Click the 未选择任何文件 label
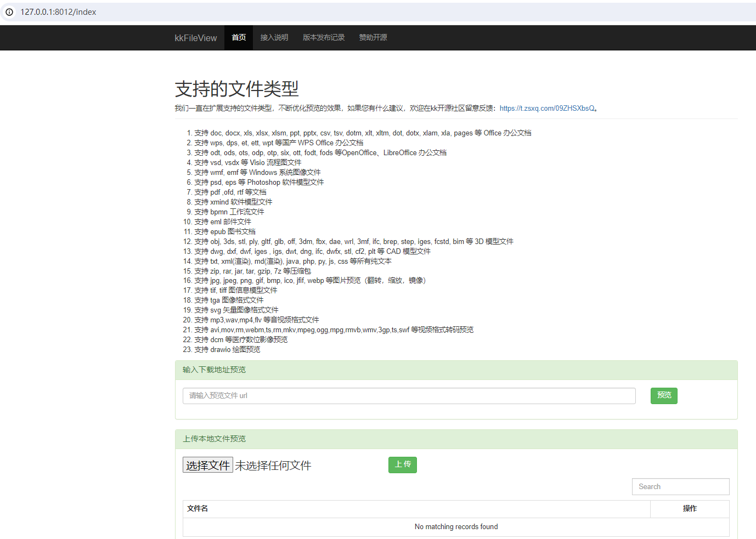The height and width of the screenshot is (539, 756). click(273, 466)
